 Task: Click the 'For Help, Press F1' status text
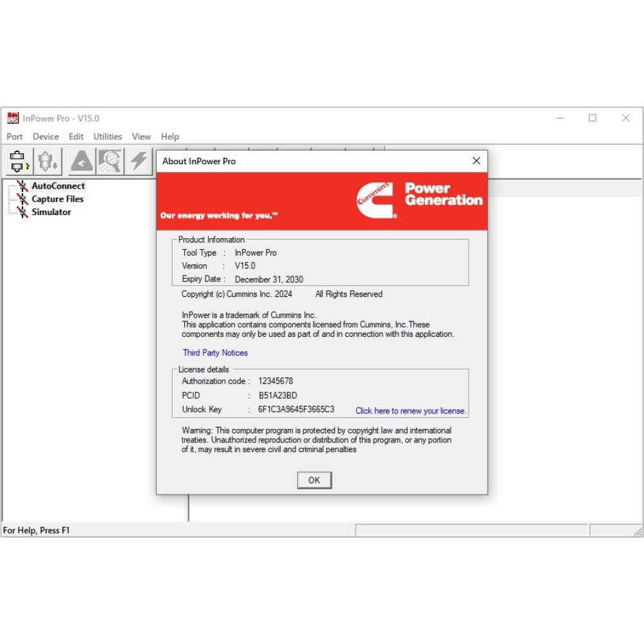[37, 530]
